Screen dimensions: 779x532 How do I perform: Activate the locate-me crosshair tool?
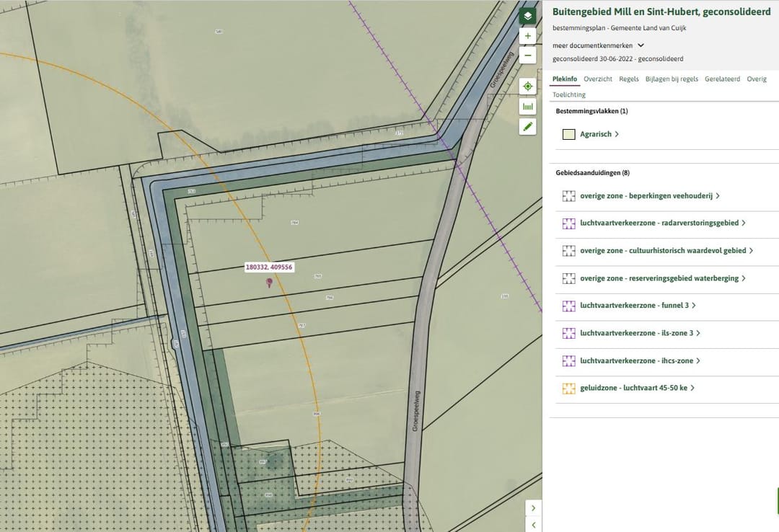click(x=528, y=87)
